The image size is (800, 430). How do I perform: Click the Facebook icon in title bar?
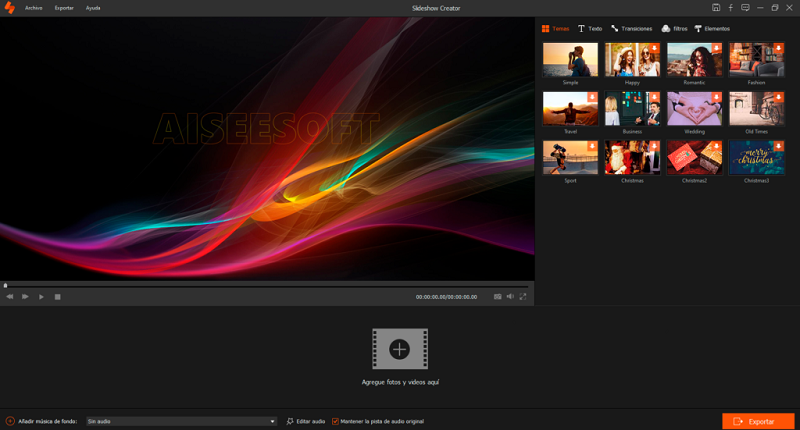pyautogui.click(x=731, y=8)
